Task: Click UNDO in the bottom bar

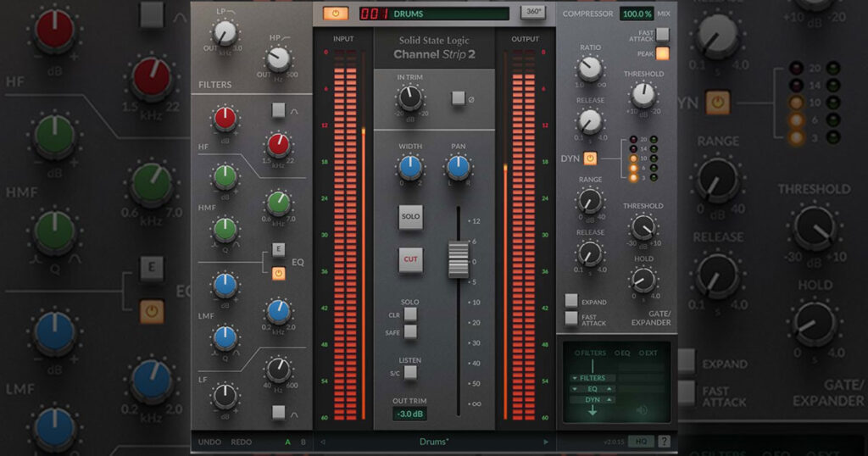Action: [x=210, y=442]
